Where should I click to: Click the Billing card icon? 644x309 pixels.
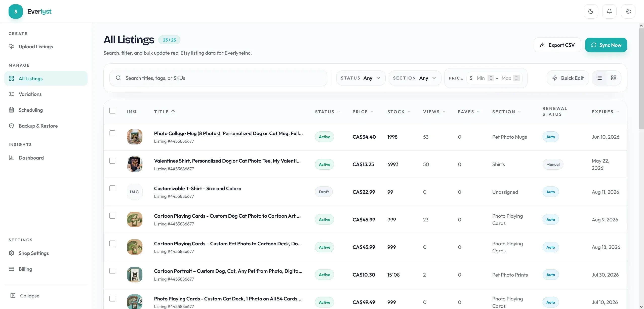tap(11, 269)
